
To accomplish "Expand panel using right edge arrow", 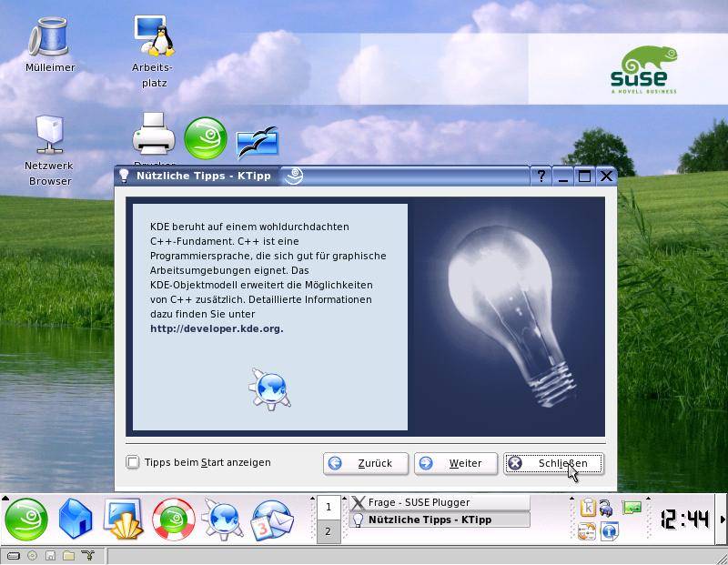I will click(x=723, y=519).
